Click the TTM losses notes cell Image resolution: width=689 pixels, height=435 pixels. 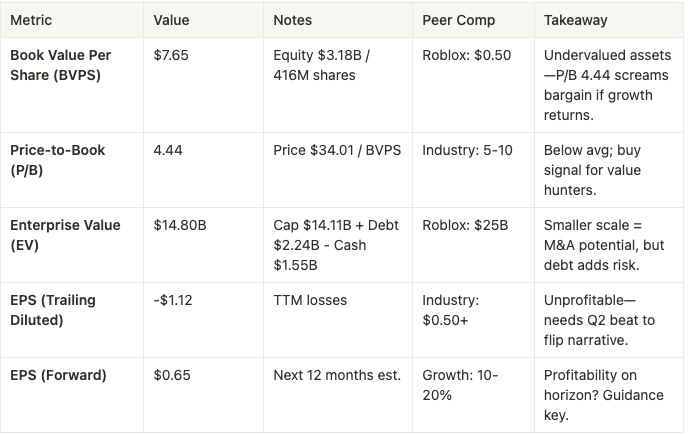tap(310, 301)
